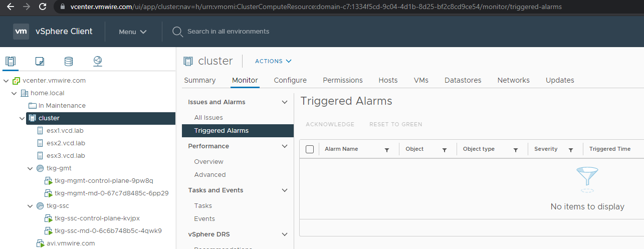Open the All Issues link
Image resolution: width=644 pixels, height=249 pixels.
coord(208,118)
